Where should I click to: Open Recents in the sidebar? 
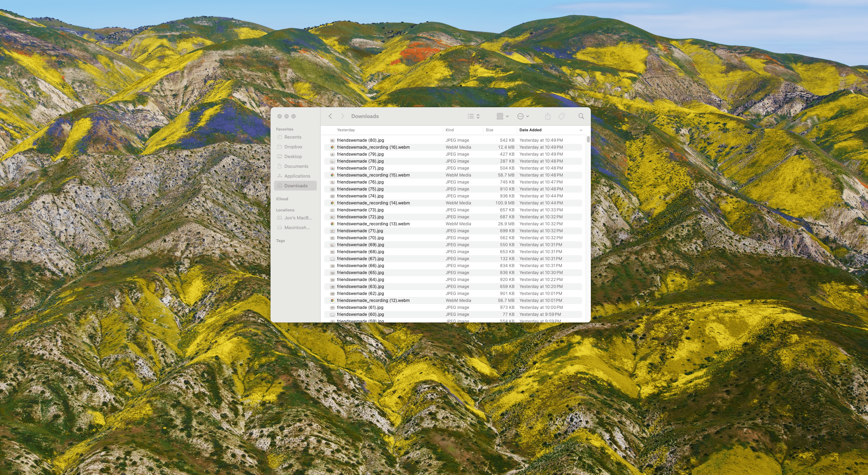pyautogui.click(x=292, y=137)
